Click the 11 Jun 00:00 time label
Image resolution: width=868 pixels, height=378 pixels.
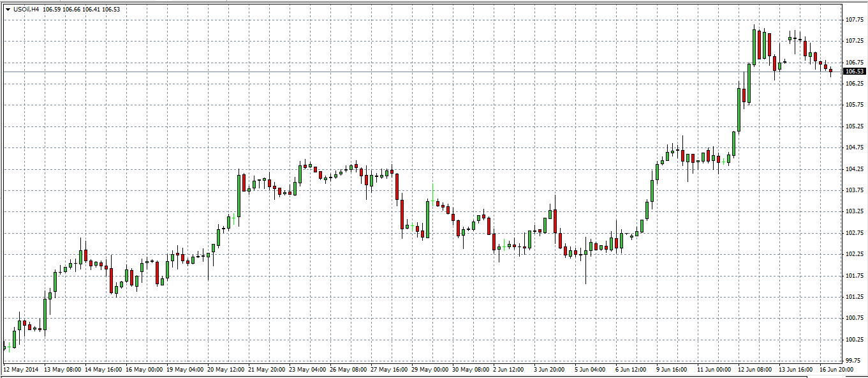point(715,369)
